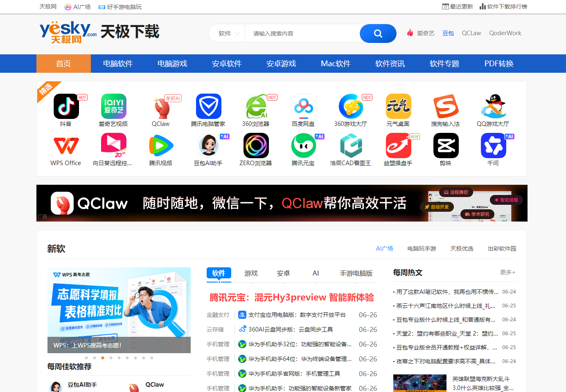The width and height of the screenshot is (566, 392).
Task: Open the WPS Office icon
Action: point(66,146)
